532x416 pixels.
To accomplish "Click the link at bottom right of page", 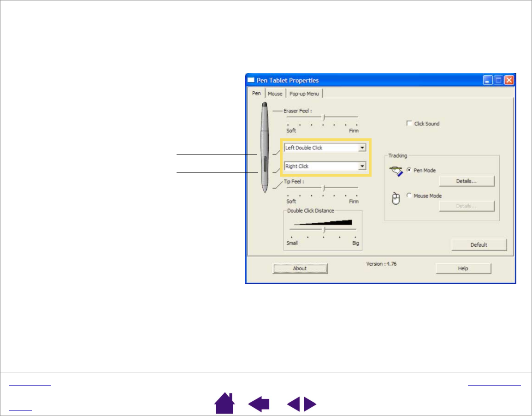I will [x=494, y=385].
